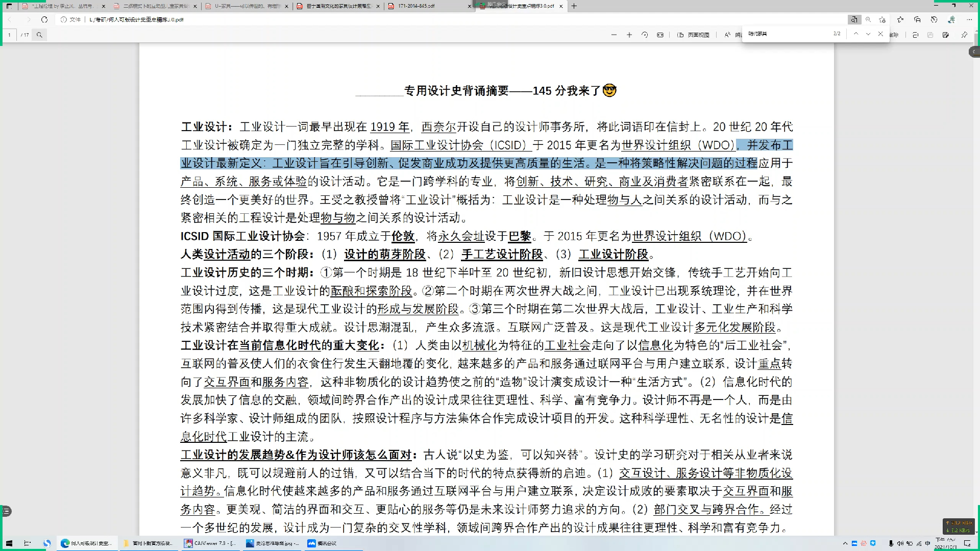This screenshot has height=551, width=980.
Task: Open the tab actions menu icon
Action: click(9, 6)
